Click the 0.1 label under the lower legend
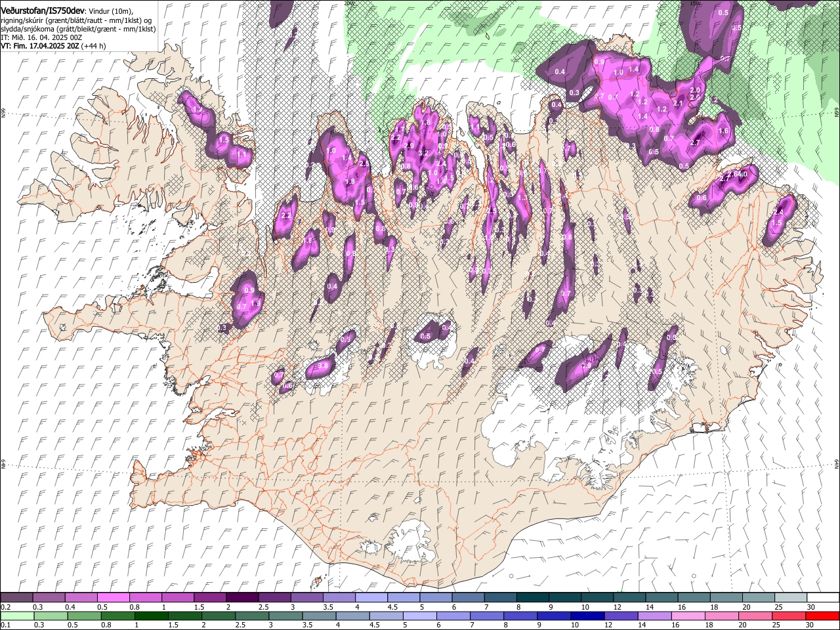 (5, 625)
